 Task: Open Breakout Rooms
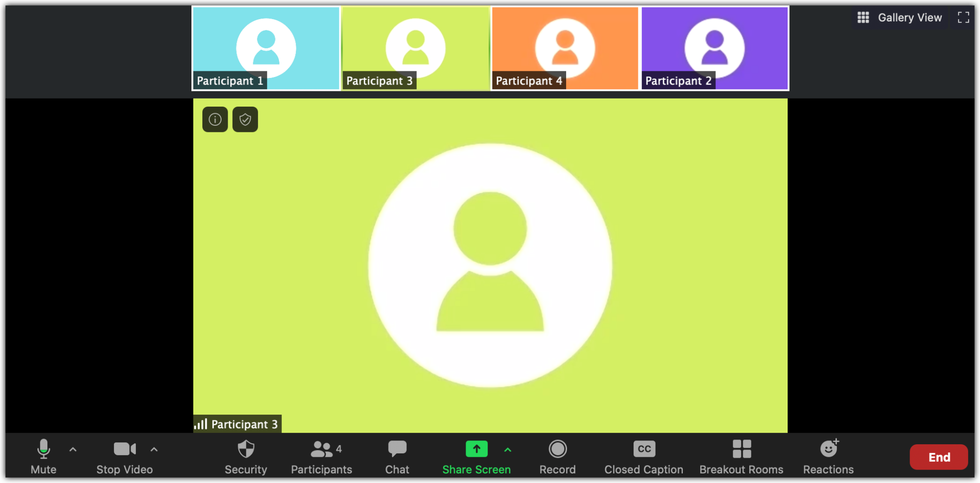tap(741, 456)
